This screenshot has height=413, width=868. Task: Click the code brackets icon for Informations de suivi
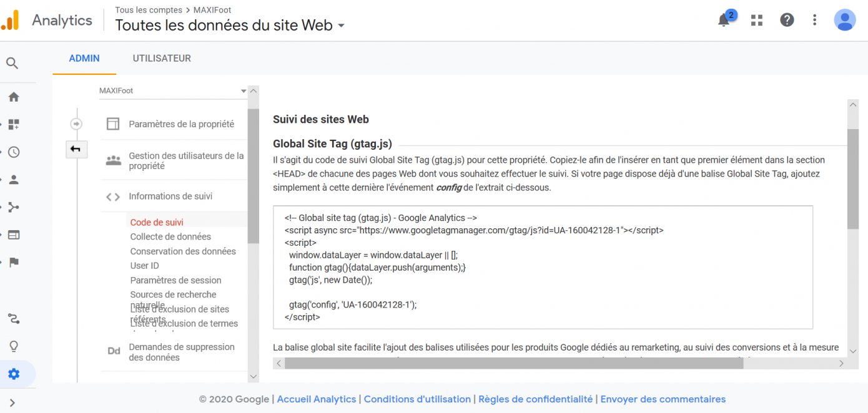coord(113,197)
